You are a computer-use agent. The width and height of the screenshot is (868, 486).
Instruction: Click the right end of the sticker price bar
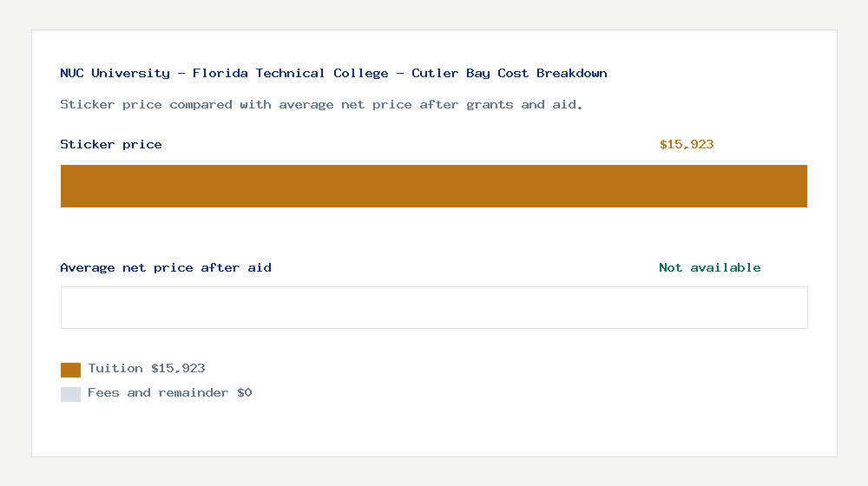pyautogui.click(x=801, y=186)
